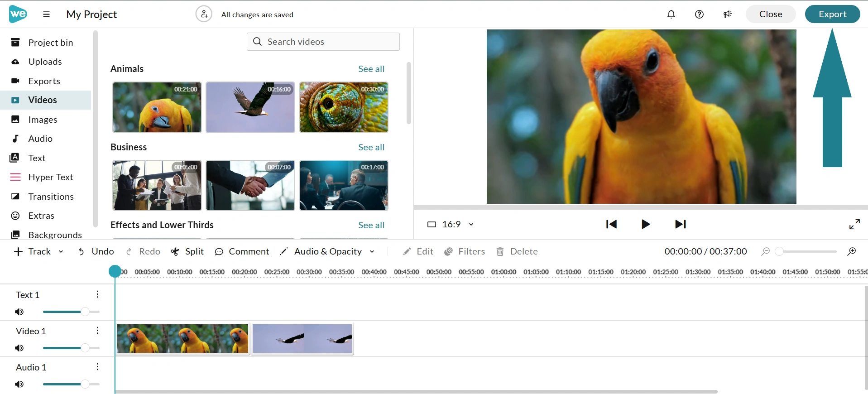868x394 pixels.
Task: Play the preview video
Action: coord(646,224)
